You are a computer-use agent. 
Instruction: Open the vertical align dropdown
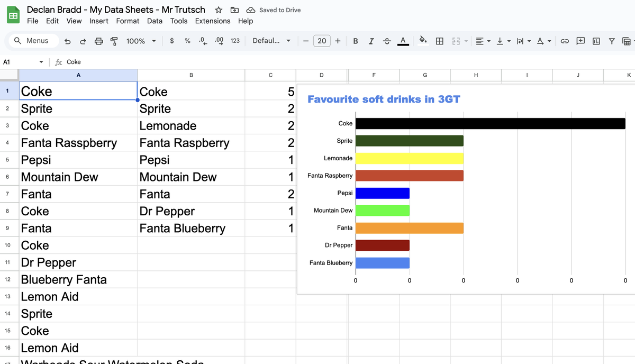click(x=503, y=41)
